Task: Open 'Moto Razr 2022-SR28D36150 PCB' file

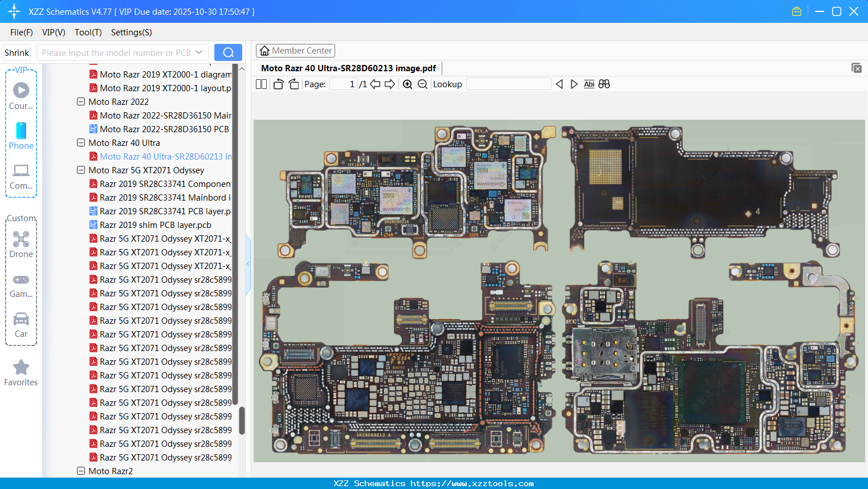Action: (x=165, y=129)
